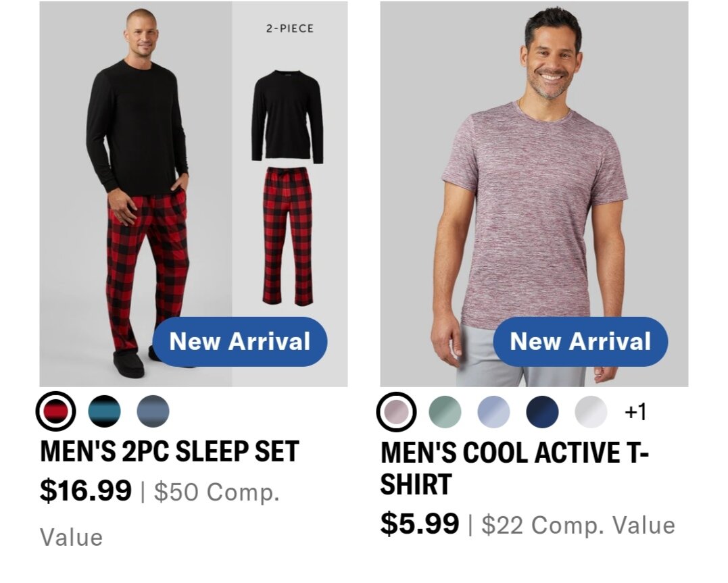Open the mauve t-shirt model photo
Image resolution: width=728 pixels, height=583 pixels.
point(534,194)
